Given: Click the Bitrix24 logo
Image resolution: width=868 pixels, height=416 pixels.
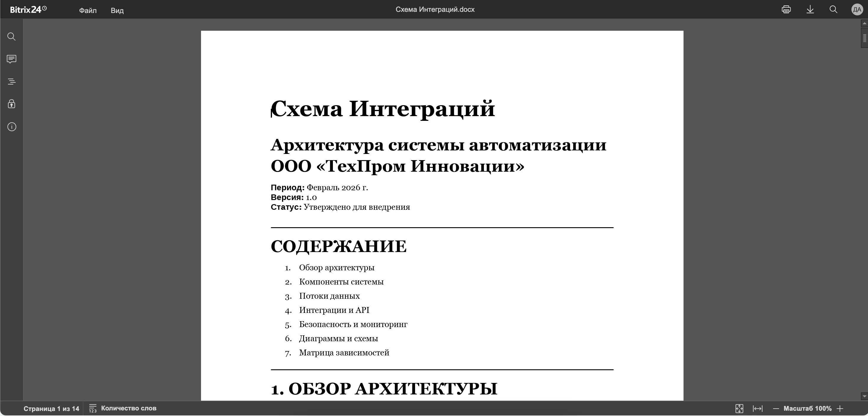Looking at the screenshot, I should click(x=28, y=9).
